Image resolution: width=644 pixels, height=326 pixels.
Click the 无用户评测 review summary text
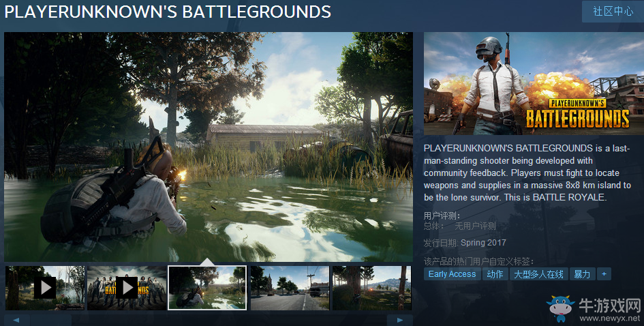pos(475,226)
